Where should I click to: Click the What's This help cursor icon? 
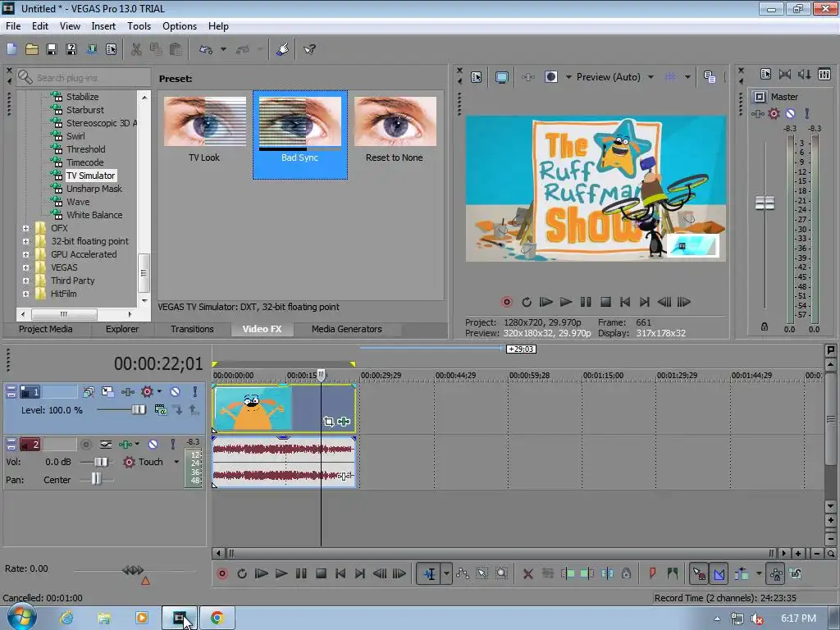point(309,49)
